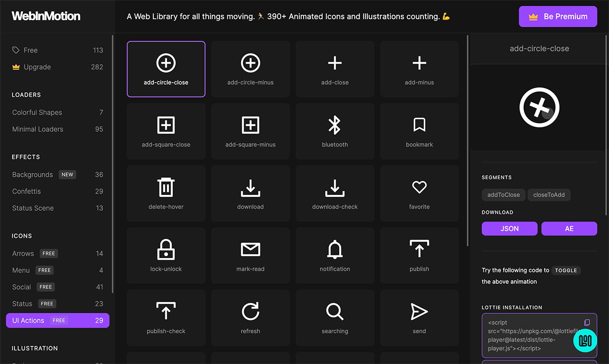Choose the notification bell icon

[335, 255]
